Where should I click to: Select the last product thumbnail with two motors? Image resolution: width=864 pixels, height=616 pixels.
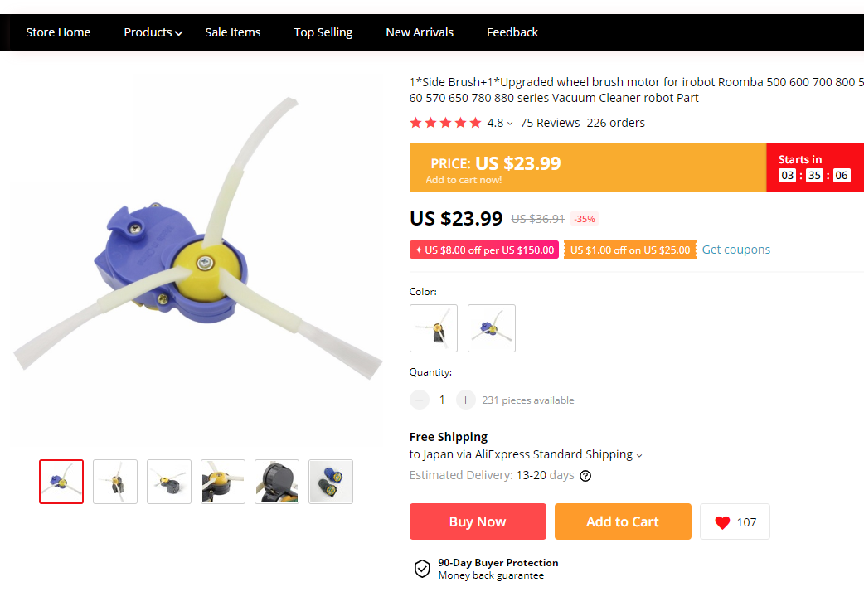(331, 482)
